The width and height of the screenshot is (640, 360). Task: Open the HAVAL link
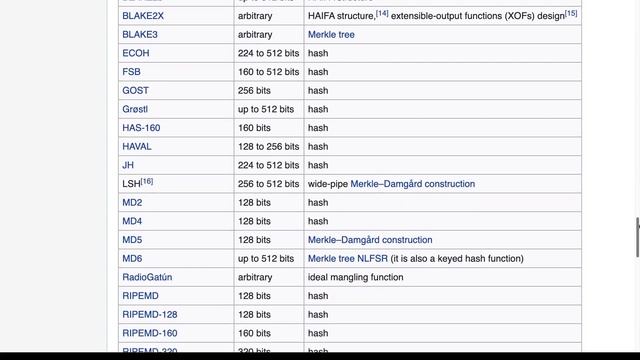[137, 147]
